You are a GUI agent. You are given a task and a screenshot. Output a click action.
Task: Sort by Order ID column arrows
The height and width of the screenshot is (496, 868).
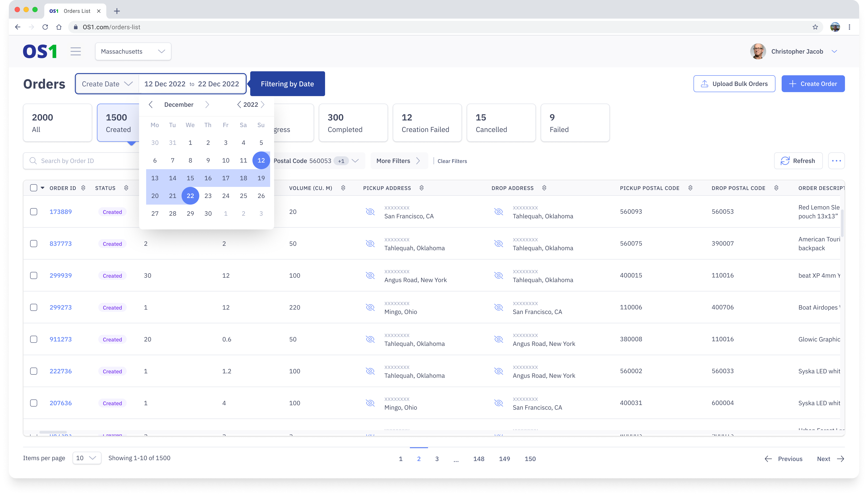(x=83, y=188)
